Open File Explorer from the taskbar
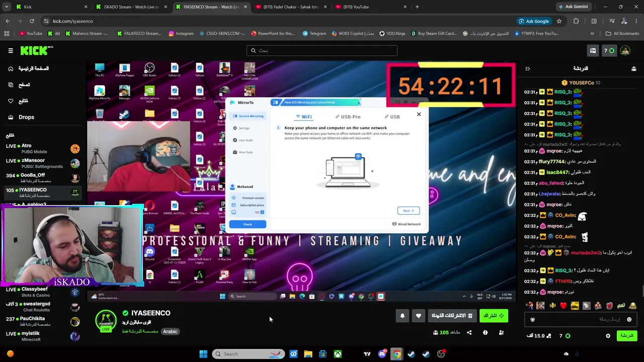The image size is (644, 362). point(308,354)
